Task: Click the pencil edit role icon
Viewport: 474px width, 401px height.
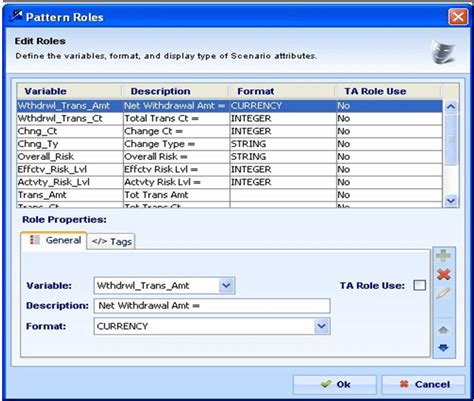Action: [x=443, y=293]
